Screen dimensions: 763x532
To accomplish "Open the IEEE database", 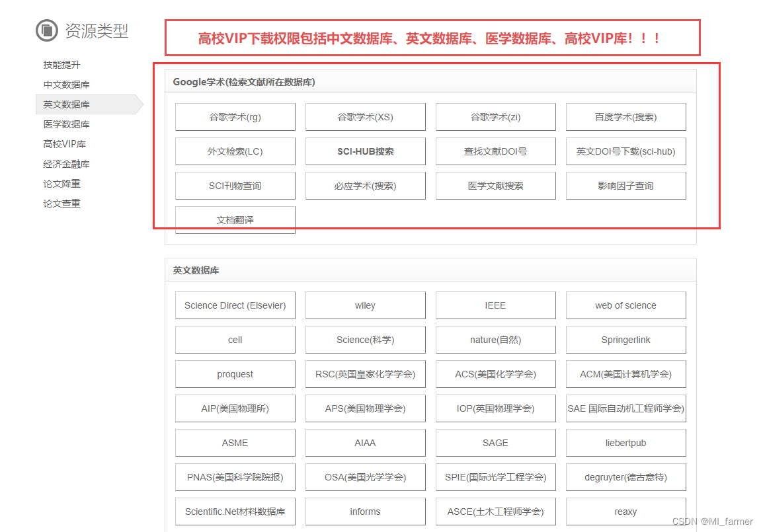I will (495, 305).
